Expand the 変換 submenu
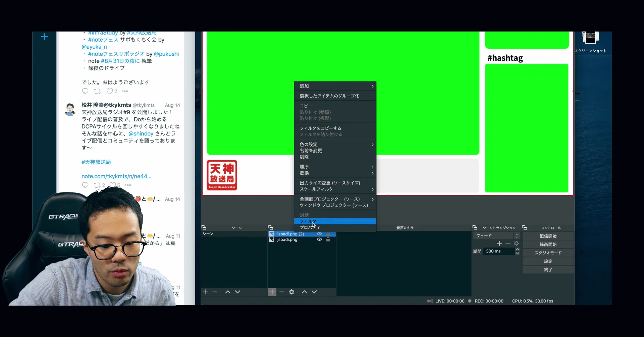 (x=335, y=173)
